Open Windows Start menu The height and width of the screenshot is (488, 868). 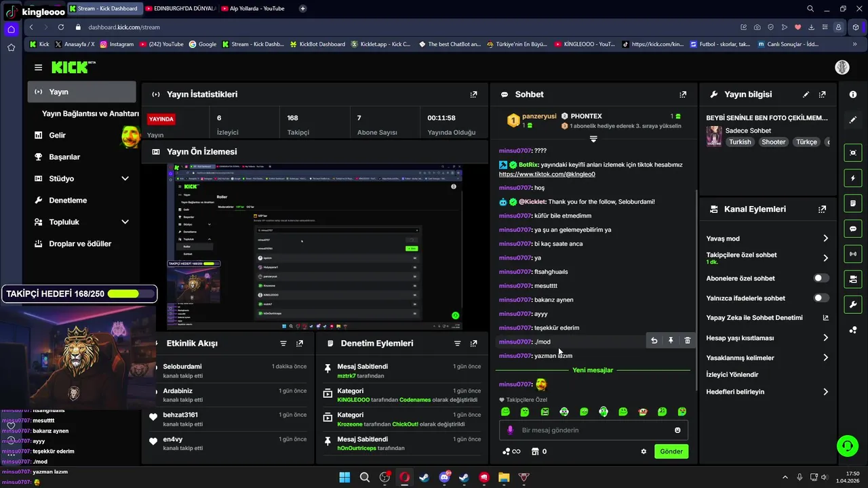point(344,477)
